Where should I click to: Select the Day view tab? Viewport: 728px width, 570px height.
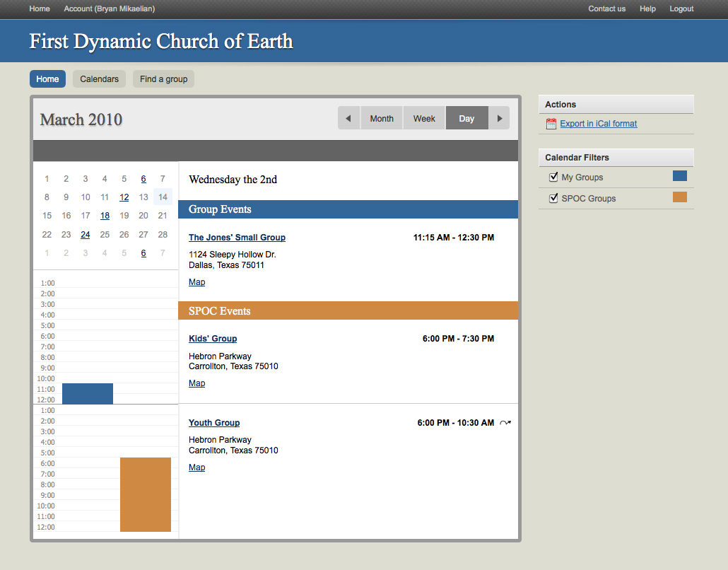coord(466,118)
